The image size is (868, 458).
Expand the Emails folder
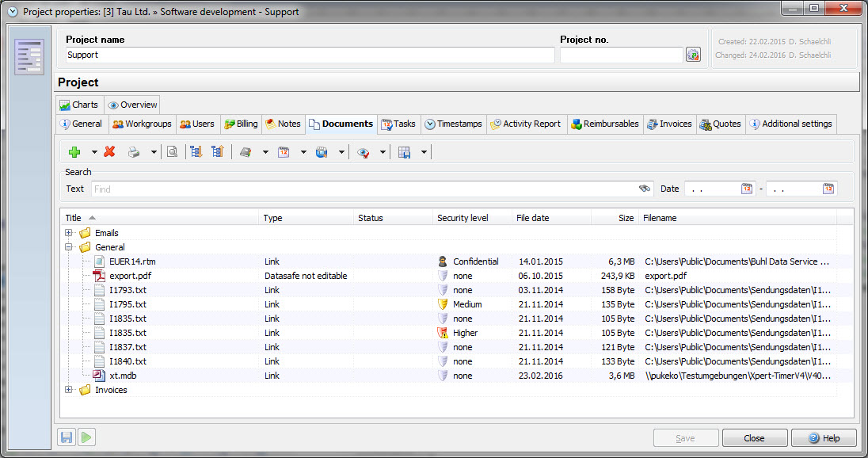69,233
